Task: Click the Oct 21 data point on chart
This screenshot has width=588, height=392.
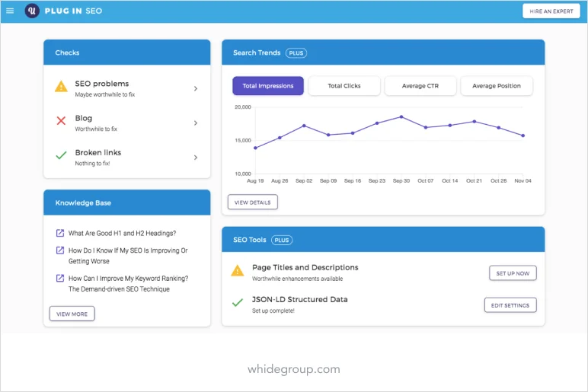Action: coord(475,122)
